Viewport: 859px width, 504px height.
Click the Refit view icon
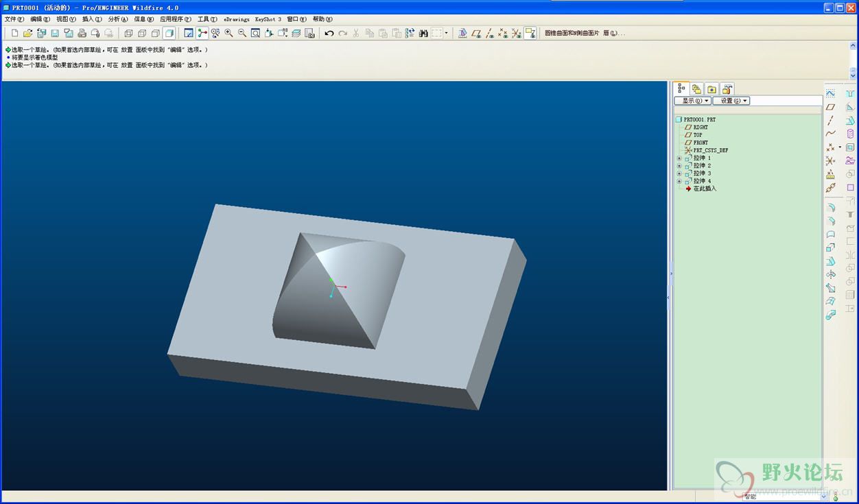pyautogui.click(x=255, y=33)
